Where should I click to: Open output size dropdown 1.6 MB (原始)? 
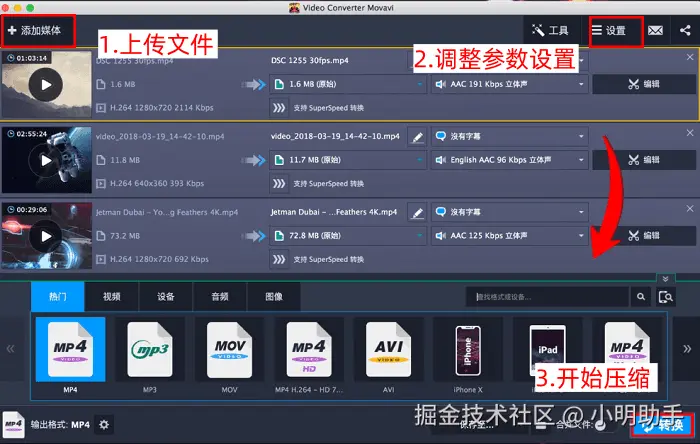[x=348, y=84]
